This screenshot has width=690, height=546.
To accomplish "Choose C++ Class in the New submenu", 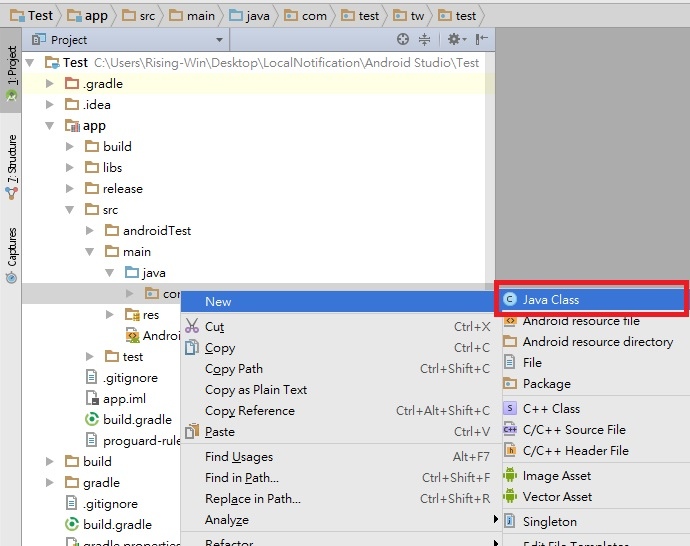I will (x=596, y=409).
